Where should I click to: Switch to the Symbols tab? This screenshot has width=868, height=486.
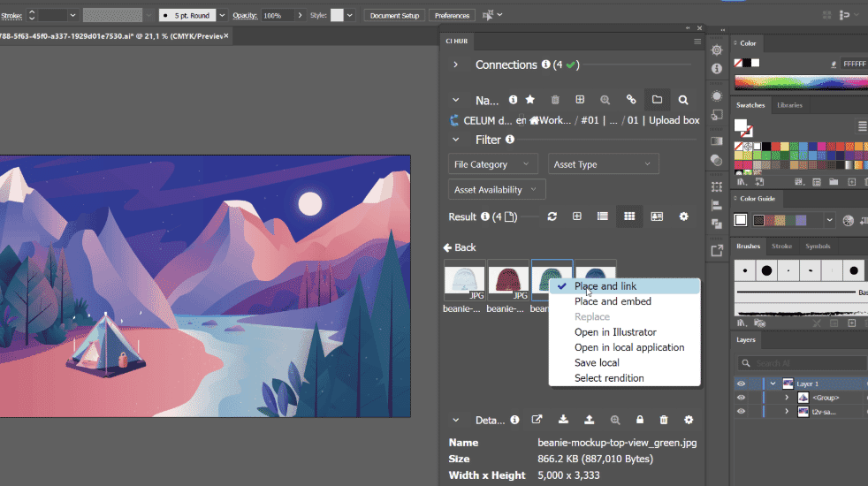818,247
